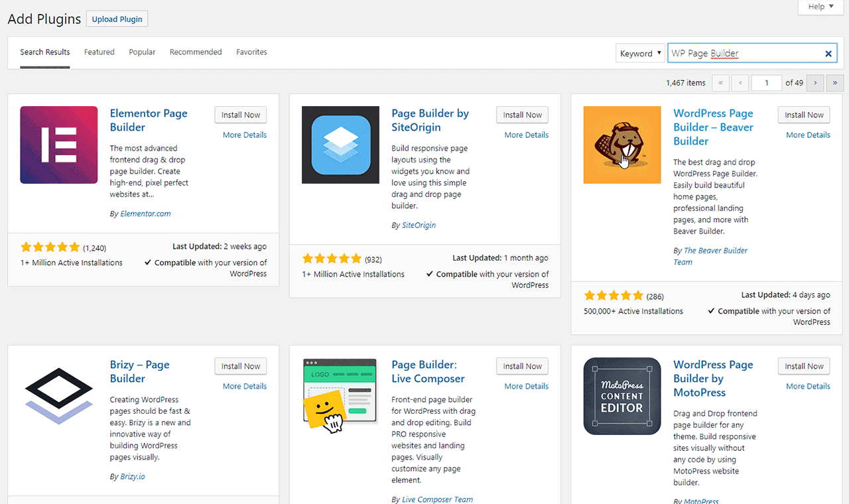Visit The Beaver Builder Team author link
The width and height of the screenshot is (849, 504).
pos(710,256)
